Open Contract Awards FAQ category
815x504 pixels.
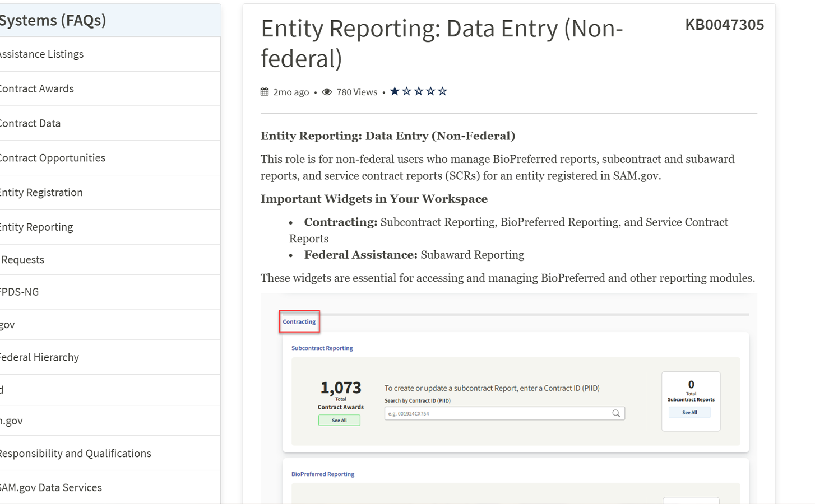point(37,89)
